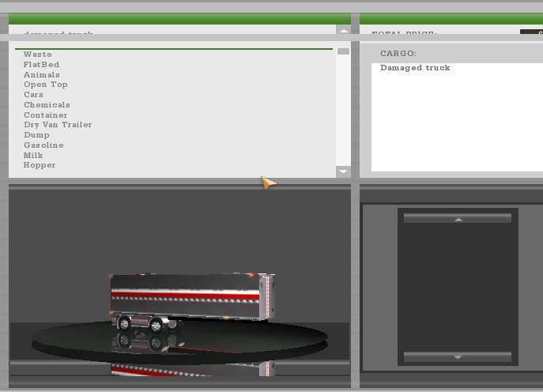Click upper list scroll-up arrow

[343, 30]
